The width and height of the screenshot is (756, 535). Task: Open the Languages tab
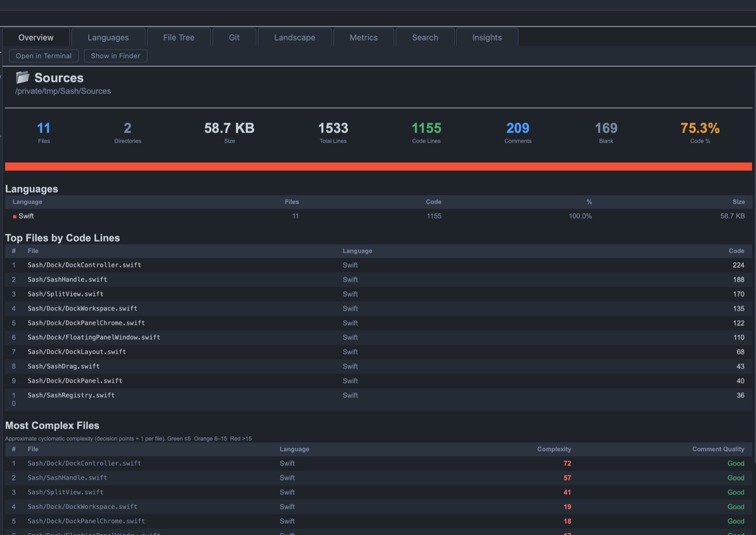(x=108, y=37)
